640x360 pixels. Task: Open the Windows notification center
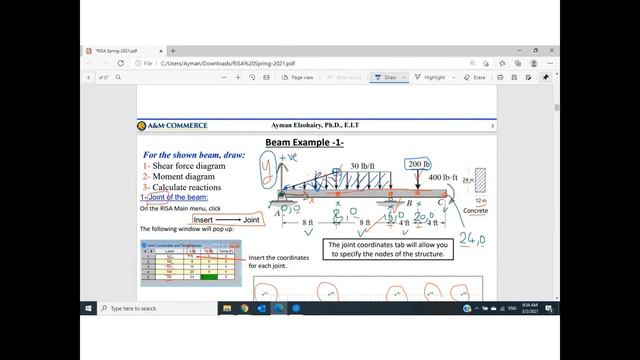click(549, 308)
